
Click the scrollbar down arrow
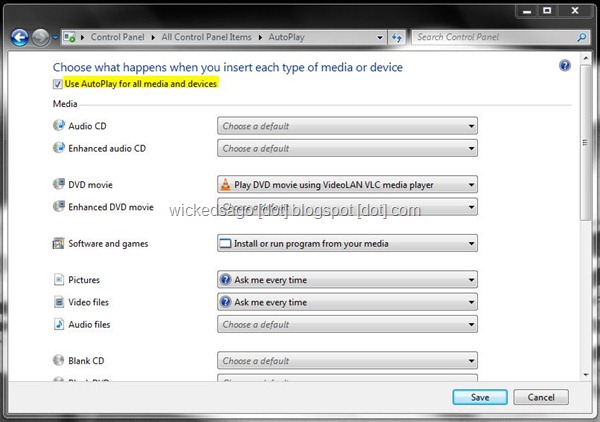[x=585, y=375]
